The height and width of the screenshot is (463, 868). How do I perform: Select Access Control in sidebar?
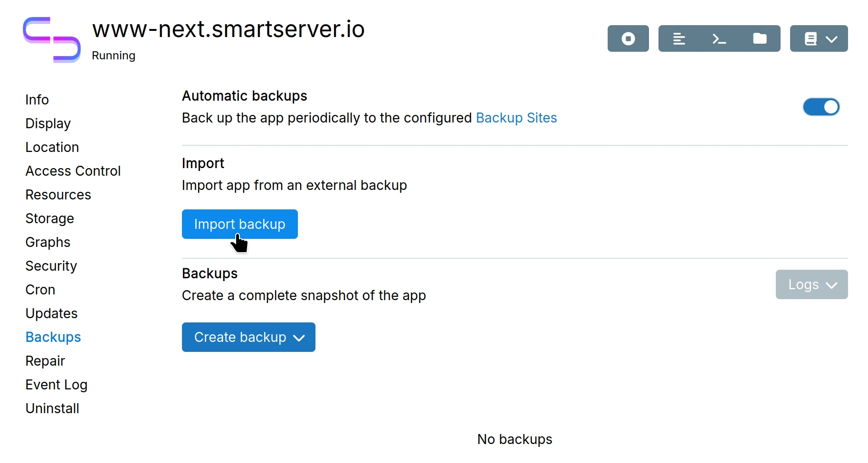73,171
